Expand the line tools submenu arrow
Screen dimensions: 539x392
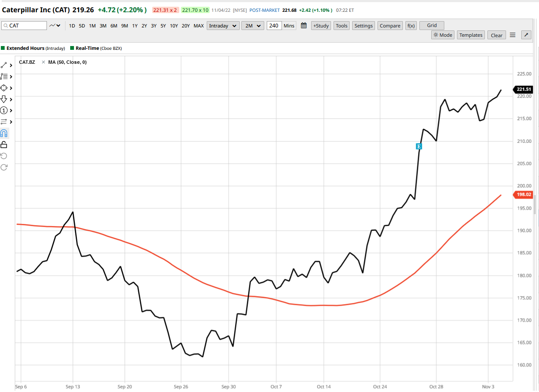pyautogui.click(x=11, y=65)
